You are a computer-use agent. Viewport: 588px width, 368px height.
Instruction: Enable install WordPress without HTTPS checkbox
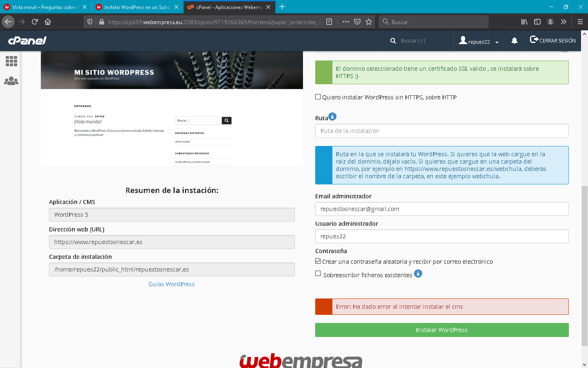tap(318, 97)
